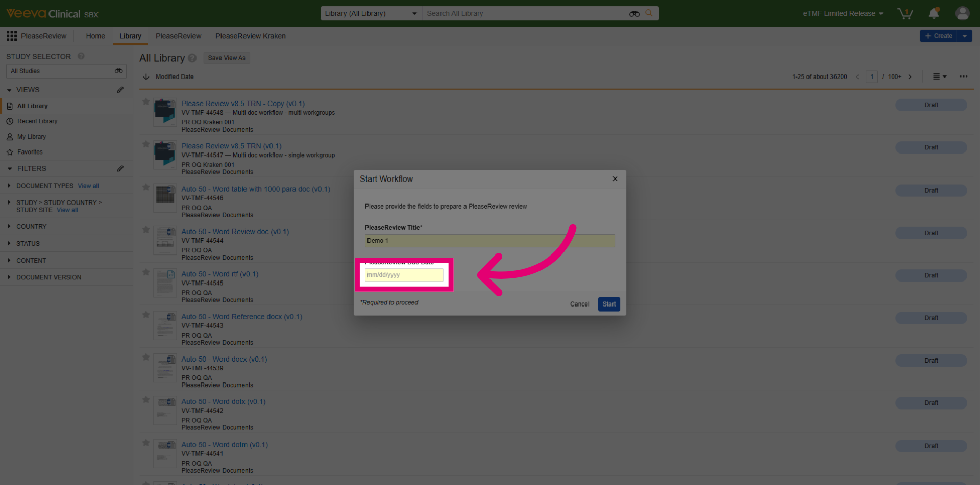Click View all under Study Site
The image size is (980, 485).
pos(67,210)
